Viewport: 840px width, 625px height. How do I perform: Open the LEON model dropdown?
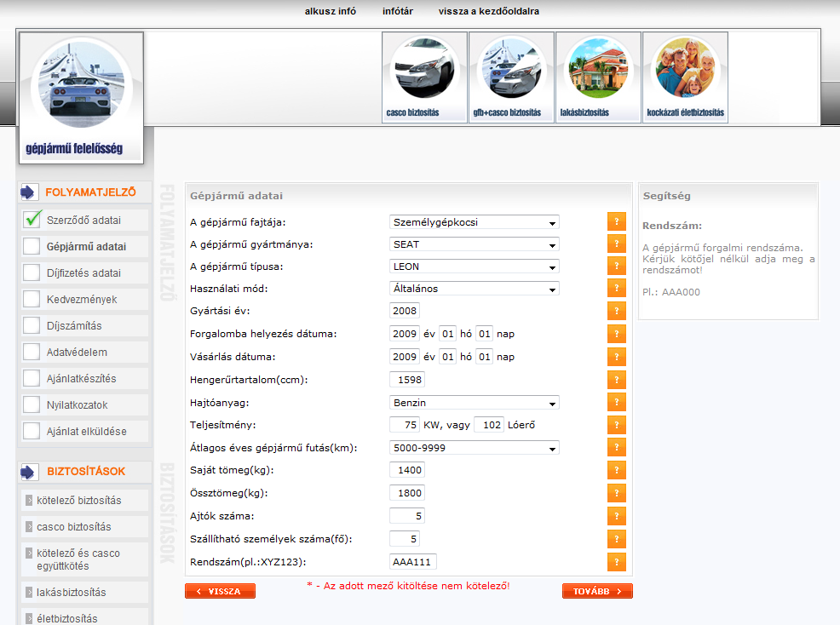pos(475,267)
